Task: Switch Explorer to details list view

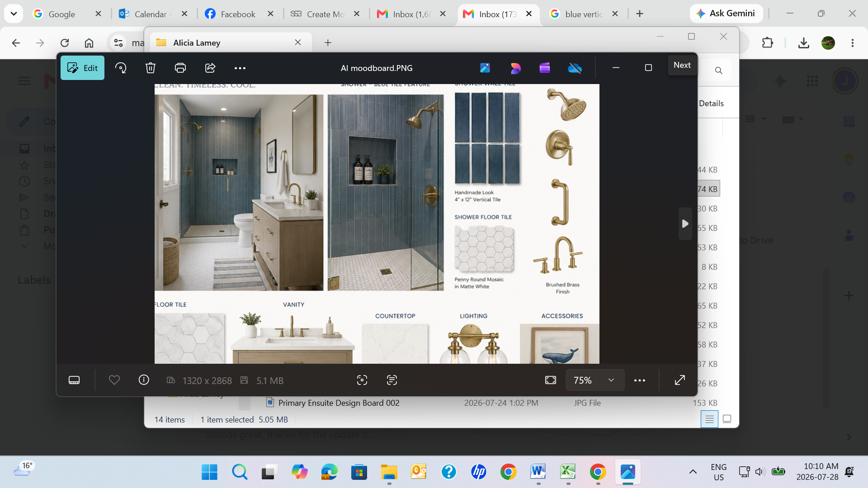Action: 709,419
